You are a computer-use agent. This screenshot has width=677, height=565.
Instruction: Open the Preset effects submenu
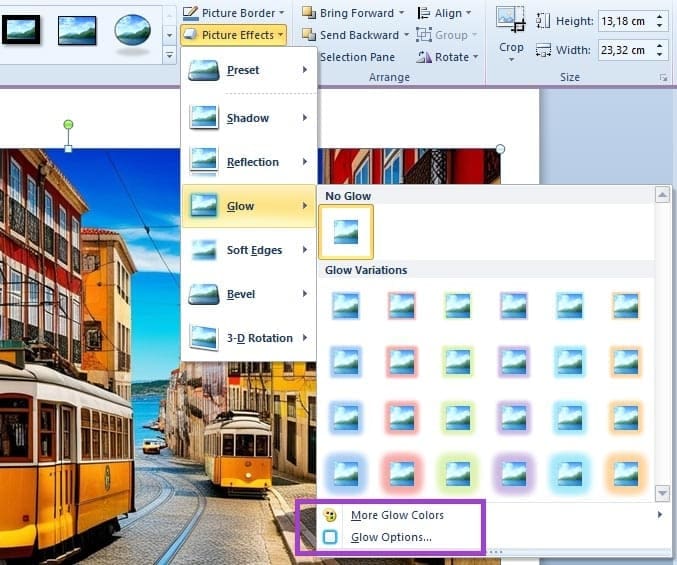pyautogui.click(x=249, y=70)
